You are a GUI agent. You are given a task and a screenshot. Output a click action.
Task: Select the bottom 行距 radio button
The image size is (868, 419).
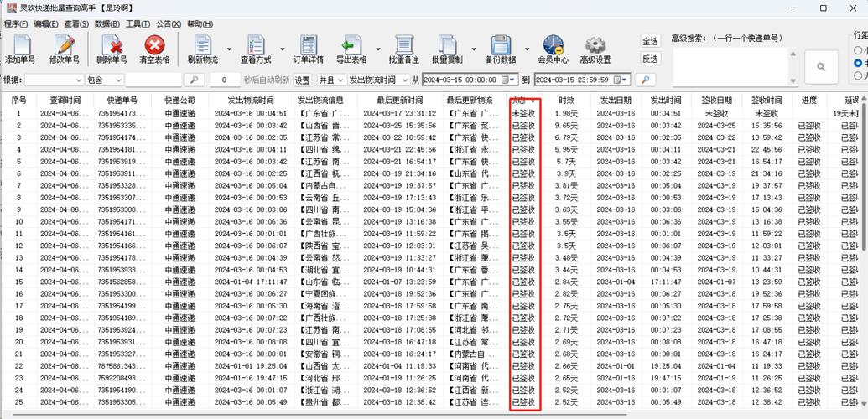(857, 75)
